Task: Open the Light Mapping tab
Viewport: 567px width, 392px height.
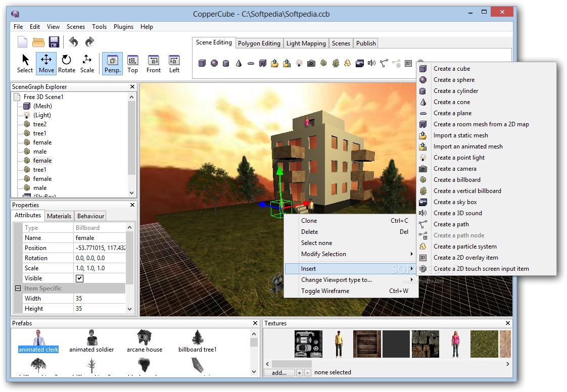Action: coord(306,43)
